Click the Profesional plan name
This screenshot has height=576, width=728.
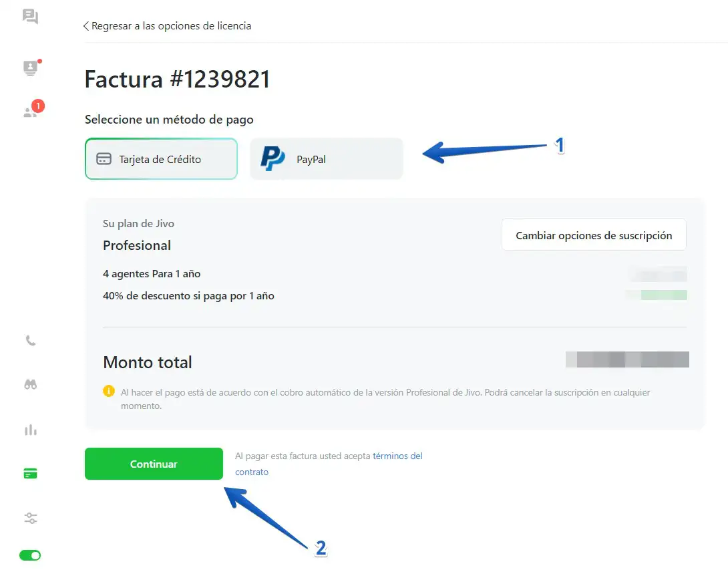pos(137,245)
